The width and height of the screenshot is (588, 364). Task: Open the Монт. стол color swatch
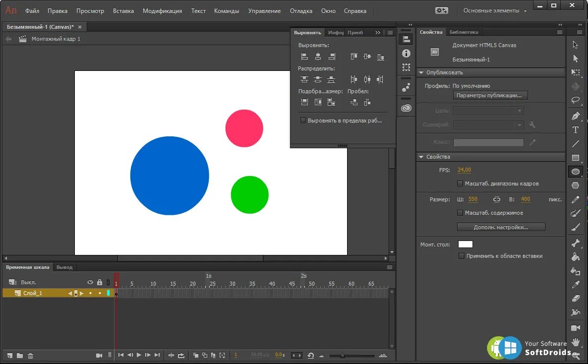(x=465, y=244)
